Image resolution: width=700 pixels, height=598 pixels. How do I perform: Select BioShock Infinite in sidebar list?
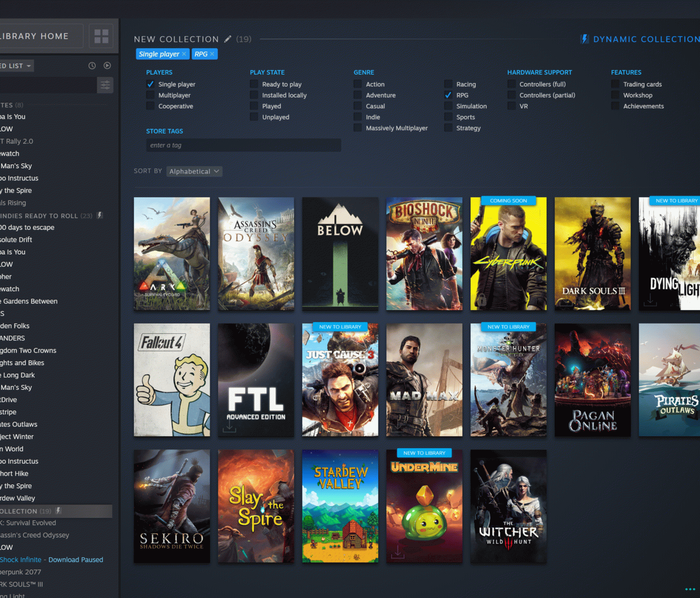[x=20, y=560]
